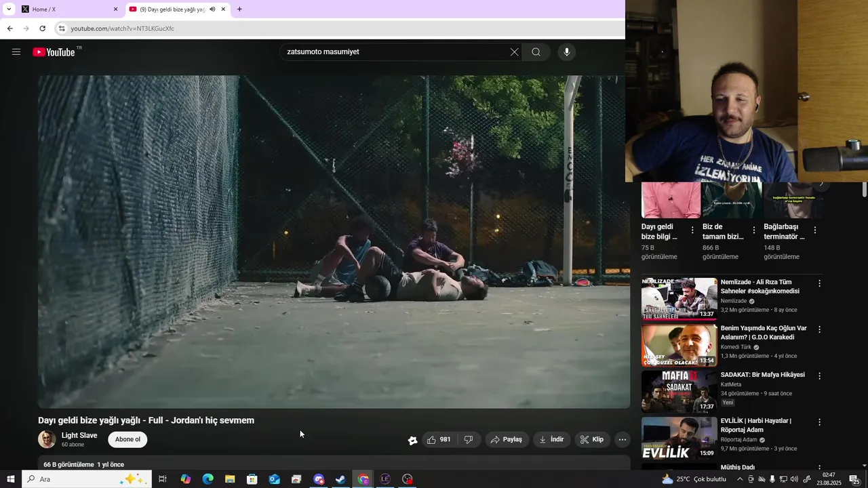This screenshot has height=488, width=868.
Task: Open Microsoft Edge from the taskbar
Action: click(208, 479)
